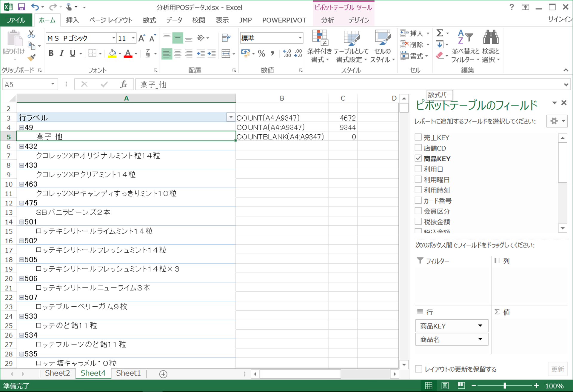
Task: Check the 店舗CD field checkbox
Action: coord(418,148)
